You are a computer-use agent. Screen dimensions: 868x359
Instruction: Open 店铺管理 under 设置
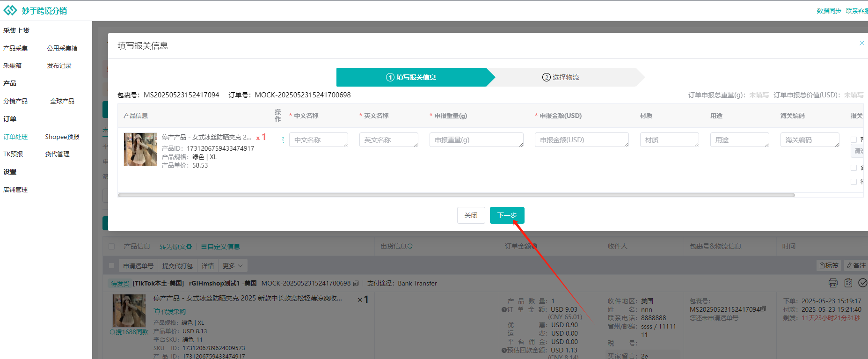15,190
